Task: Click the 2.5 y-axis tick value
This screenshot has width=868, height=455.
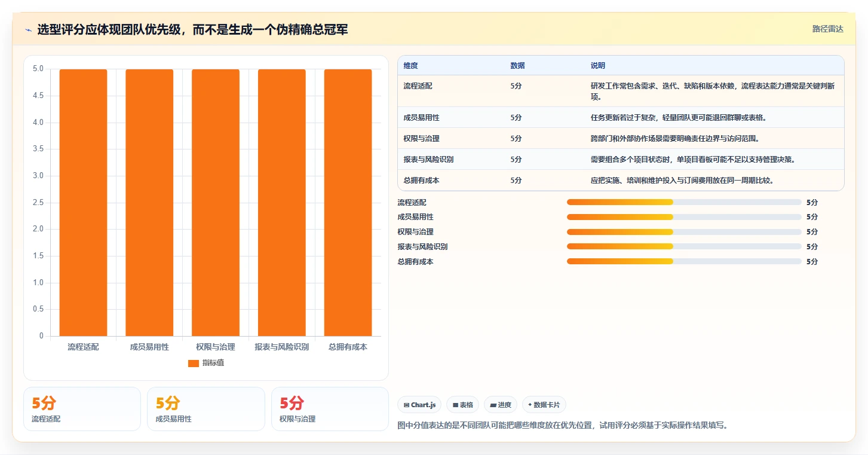Action: (38, 203)
